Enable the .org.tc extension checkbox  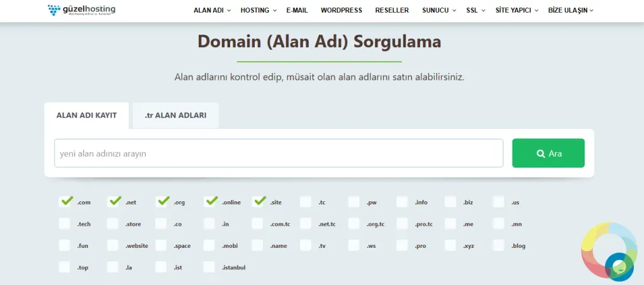click(x=354, y=224)
